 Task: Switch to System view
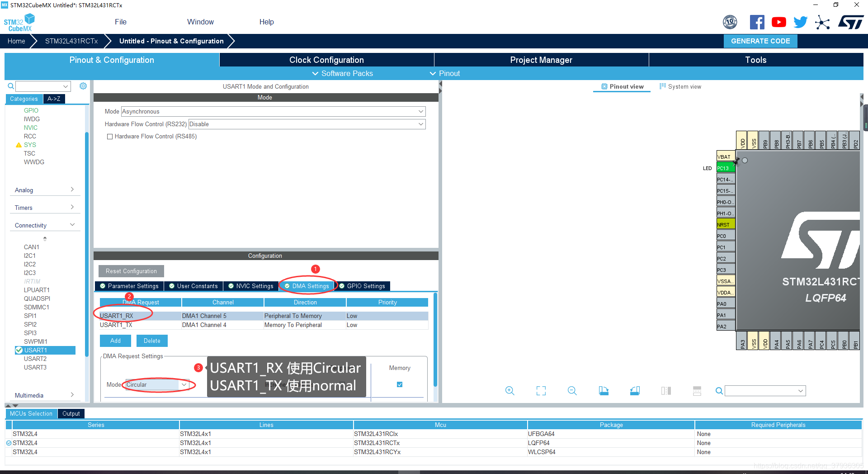pos(680,86)
